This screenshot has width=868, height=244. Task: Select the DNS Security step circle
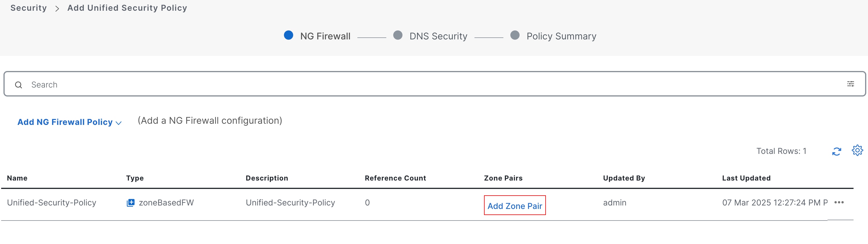pos(398,35)
